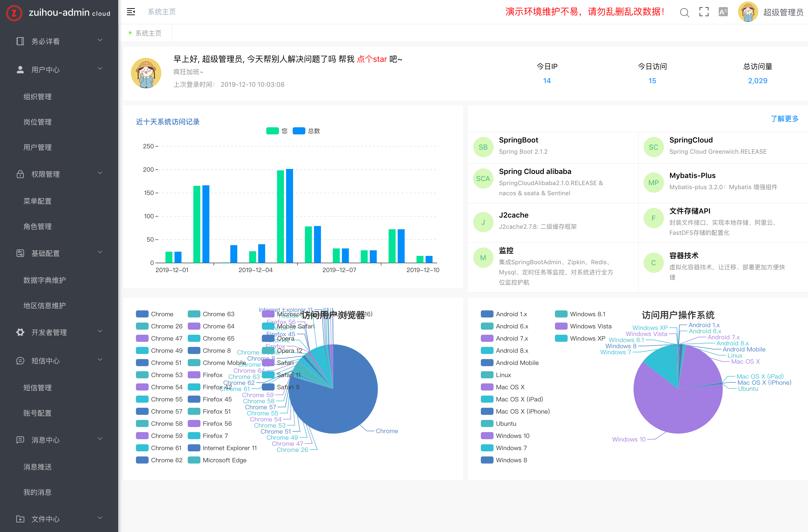Click the red 点个star link

tap(372, 59)
